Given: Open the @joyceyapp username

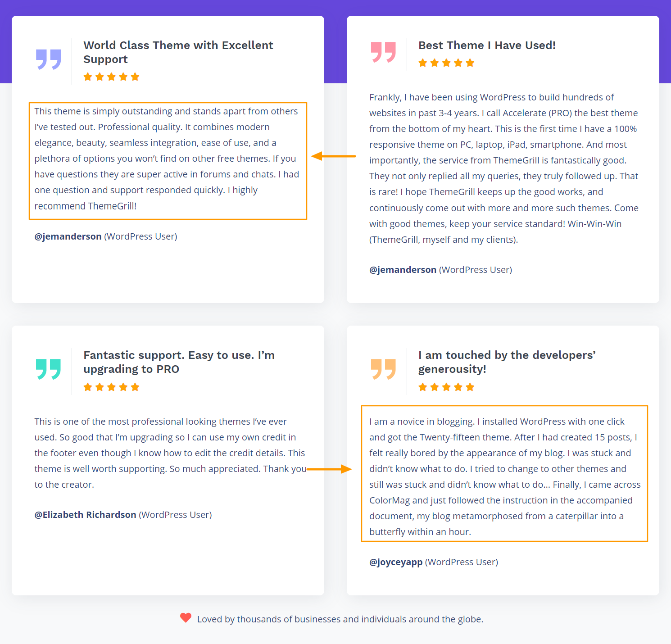Looking at the screenshot, I should click(396, 562).
